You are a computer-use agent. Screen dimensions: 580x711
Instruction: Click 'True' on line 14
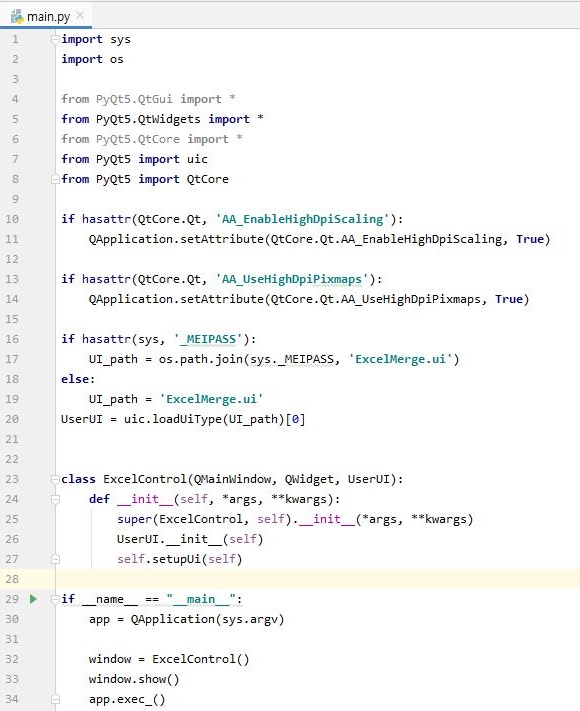click(x=509, y=299)
